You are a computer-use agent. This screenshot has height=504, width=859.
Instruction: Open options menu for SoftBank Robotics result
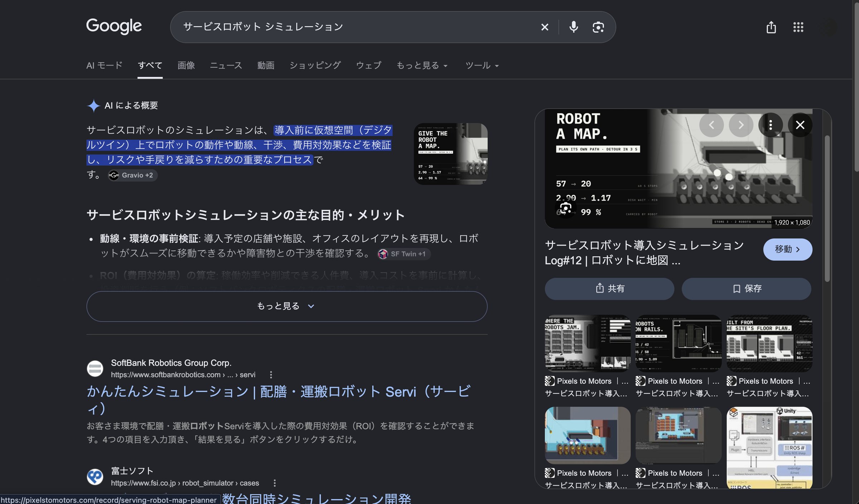(271, 375)
